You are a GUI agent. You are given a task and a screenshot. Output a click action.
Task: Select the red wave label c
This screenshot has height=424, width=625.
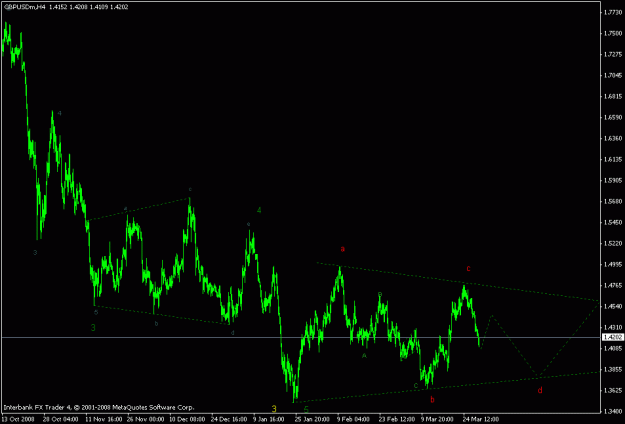point(468,269)
